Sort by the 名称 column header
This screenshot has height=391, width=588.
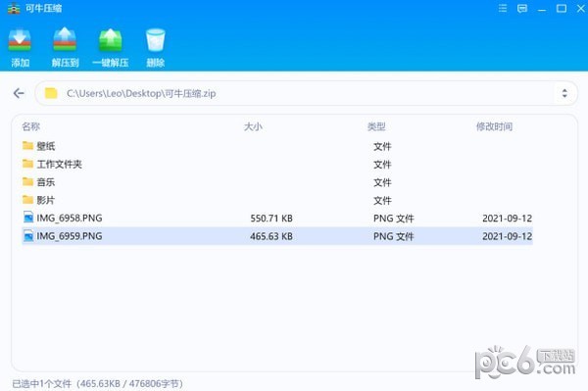pos(30,126)
